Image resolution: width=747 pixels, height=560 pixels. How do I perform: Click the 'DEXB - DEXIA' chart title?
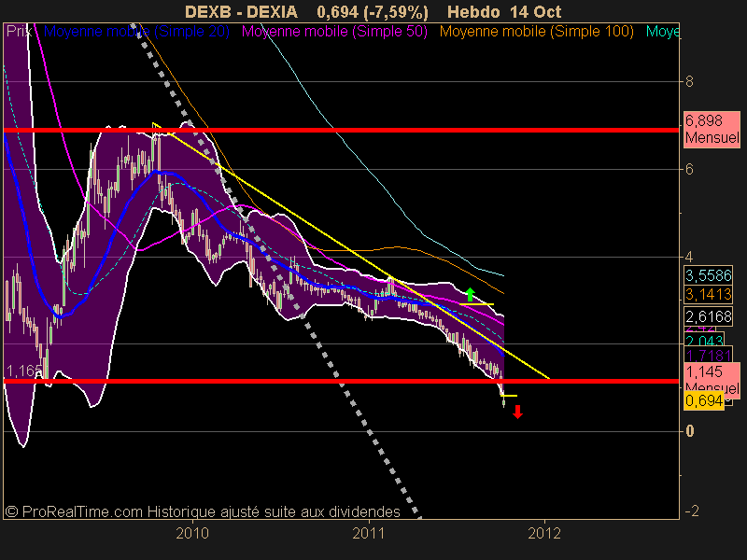click(241, 11)
